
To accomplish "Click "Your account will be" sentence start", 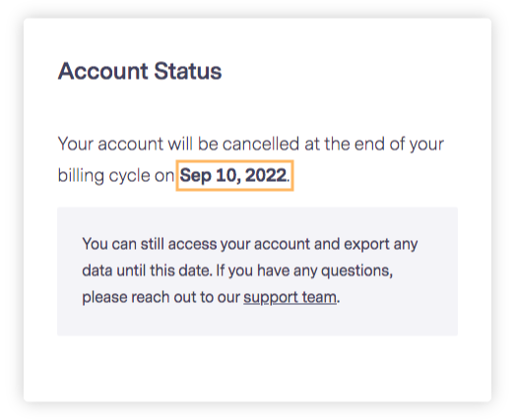I will pyautogui.click(x=138, y=144).
